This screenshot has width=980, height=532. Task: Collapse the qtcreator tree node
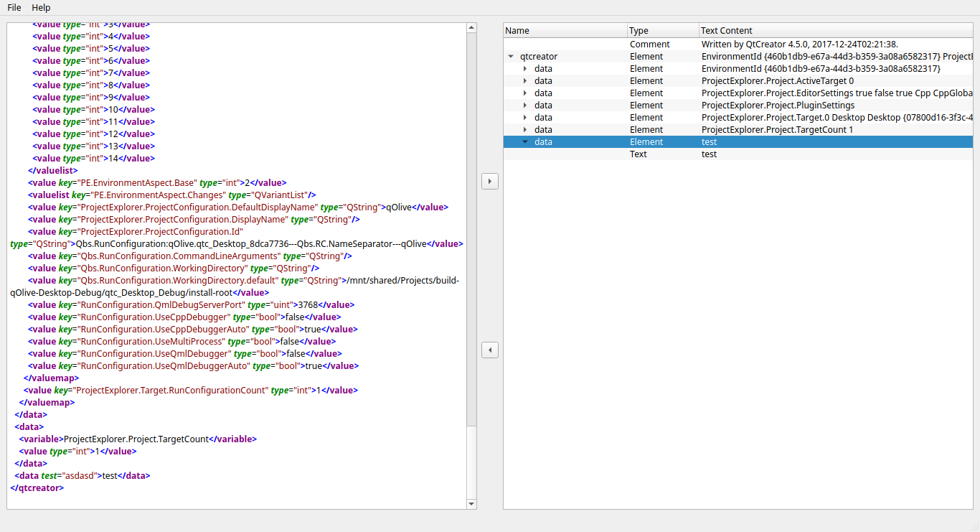tap(511, 56)
